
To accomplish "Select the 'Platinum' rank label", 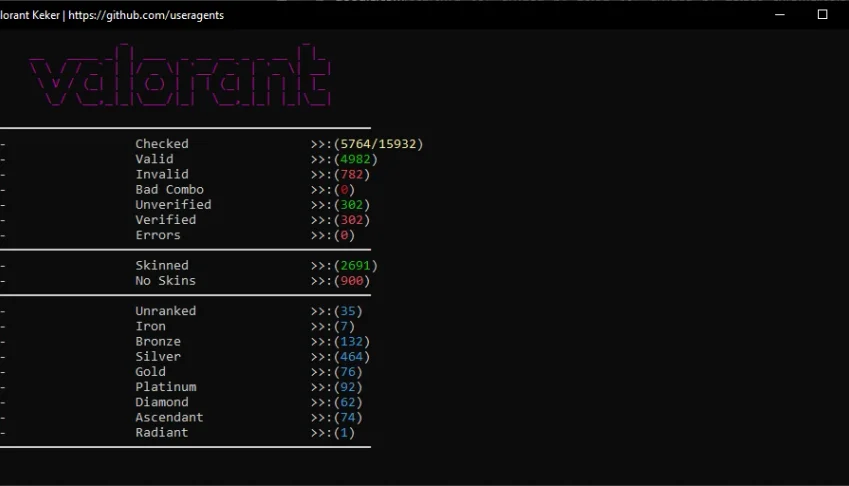I will pos(166,386).
